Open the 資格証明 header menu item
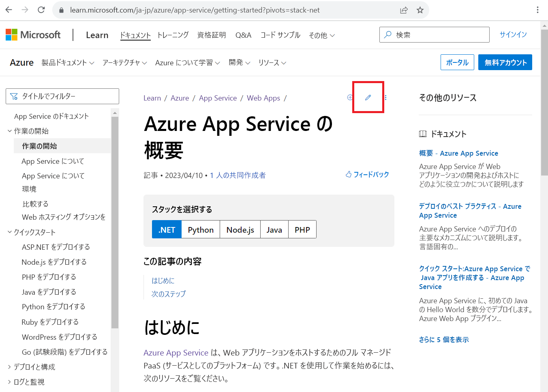The image size is (548, 392). click(212, 35)
